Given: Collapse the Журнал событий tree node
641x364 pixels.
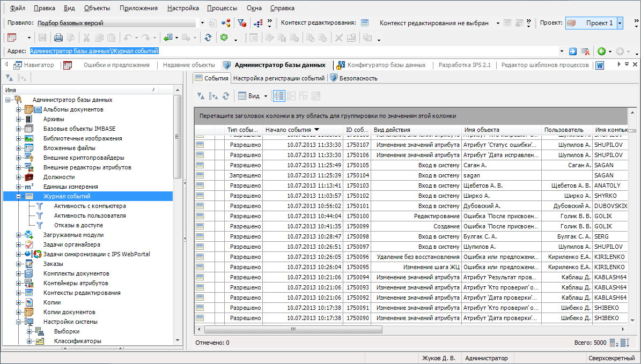Looking at the screenshot, I should [x=18, y=197].
